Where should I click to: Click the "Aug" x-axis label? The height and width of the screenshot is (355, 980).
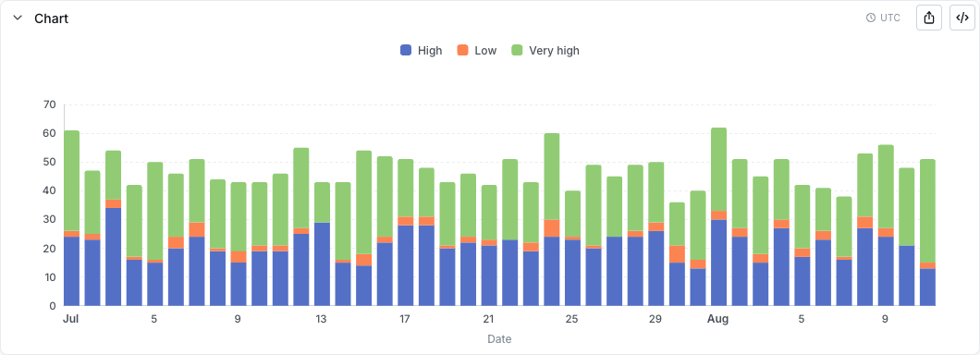pos(718,319)
